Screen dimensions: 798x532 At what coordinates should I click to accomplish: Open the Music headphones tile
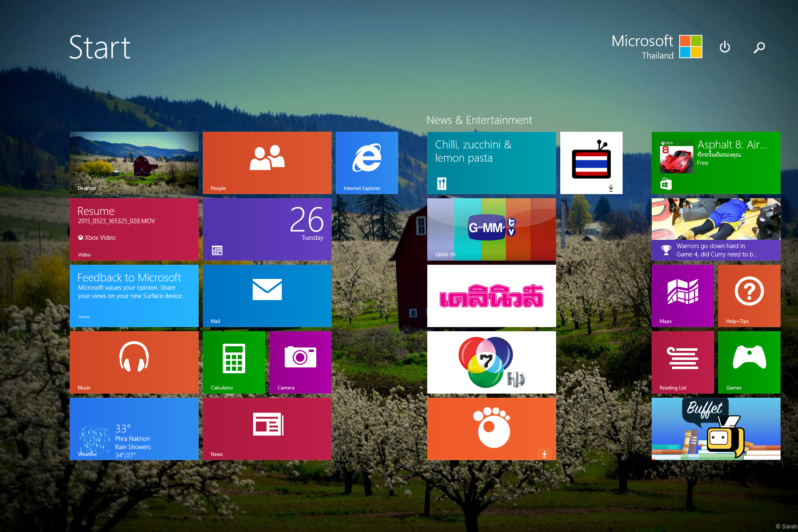pos(134,362)
